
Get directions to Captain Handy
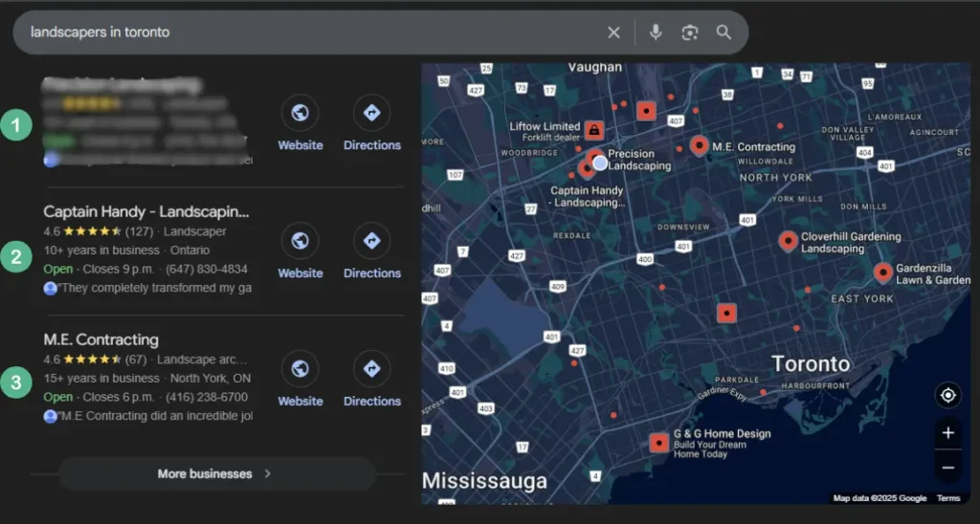click(371, 241)
